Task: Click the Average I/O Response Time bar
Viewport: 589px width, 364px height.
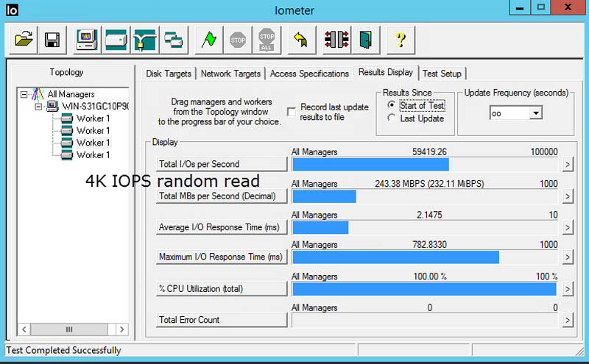Action: (x=425, y=227)
